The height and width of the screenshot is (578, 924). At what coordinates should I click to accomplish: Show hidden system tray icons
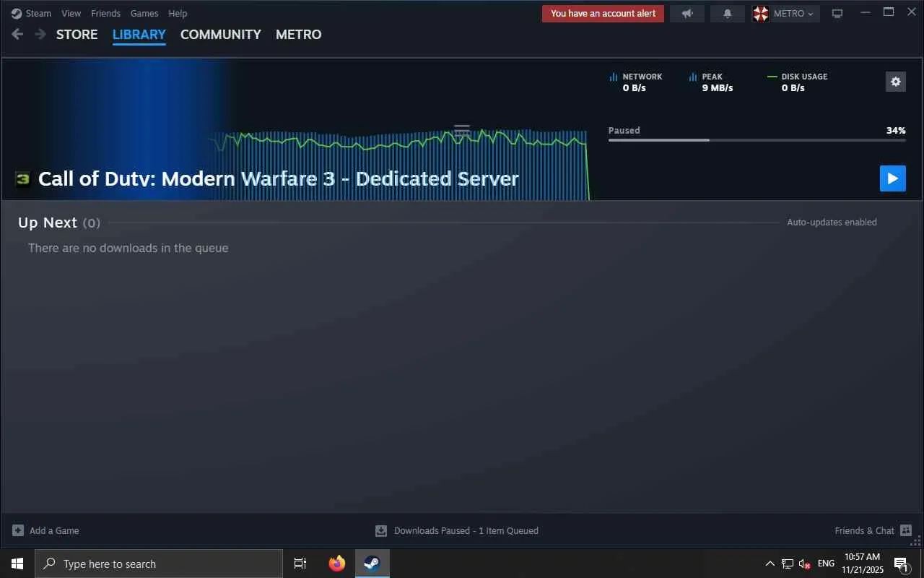coord(770,564)
